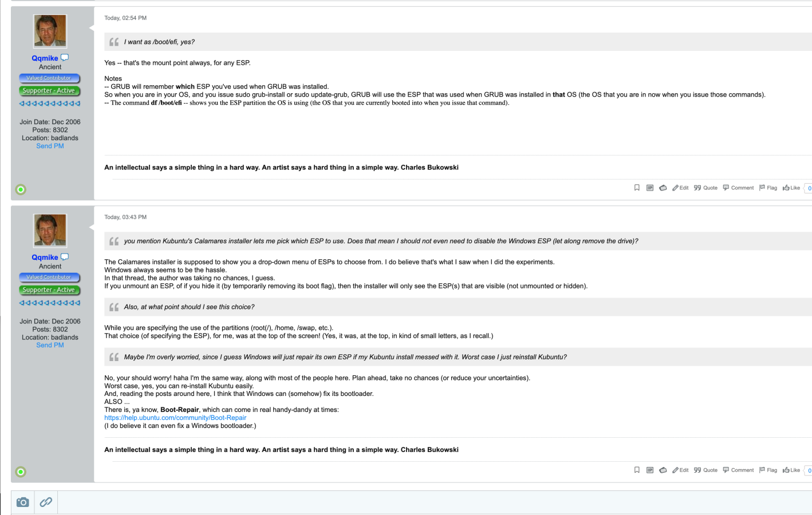Click speech bubble icon beside Qqmike, first post
Image resolution: width=812 pixels, height=515 pixels.
coord(65,58)
